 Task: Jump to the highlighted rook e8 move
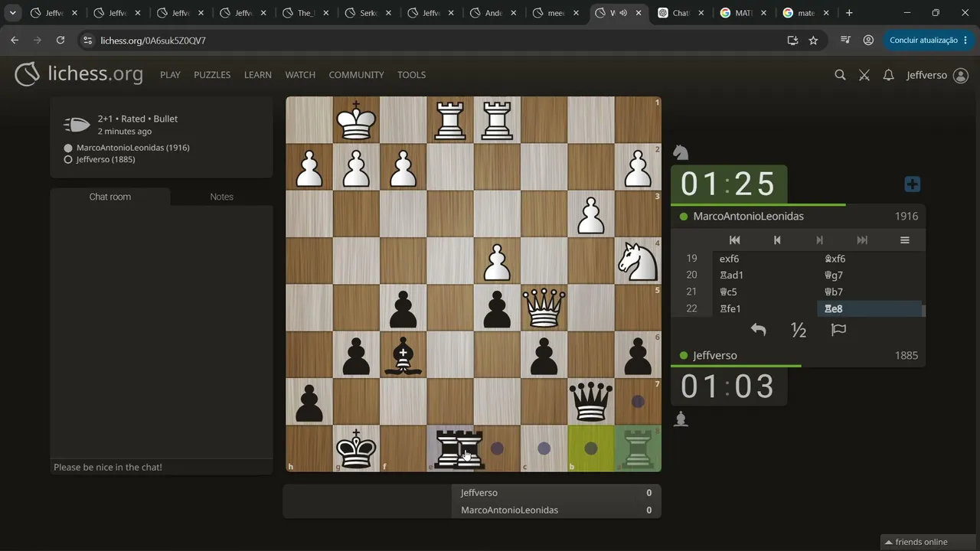coord(870,308)
